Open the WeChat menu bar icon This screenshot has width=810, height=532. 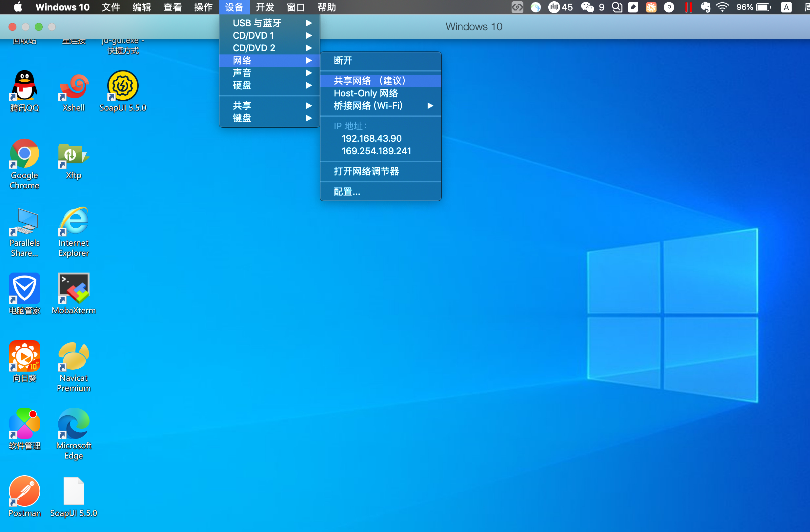(587, 7)
